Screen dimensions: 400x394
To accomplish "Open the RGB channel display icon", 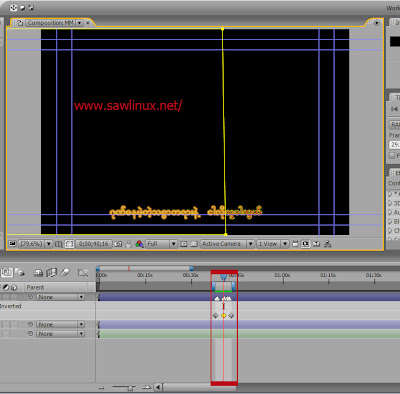I will [x=139, y=244].
